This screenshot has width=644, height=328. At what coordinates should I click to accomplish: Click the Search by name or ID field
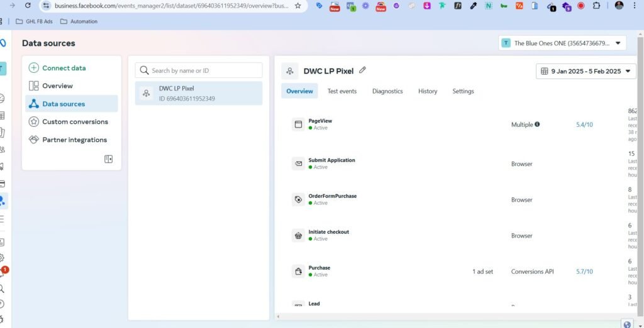(199, 70)
